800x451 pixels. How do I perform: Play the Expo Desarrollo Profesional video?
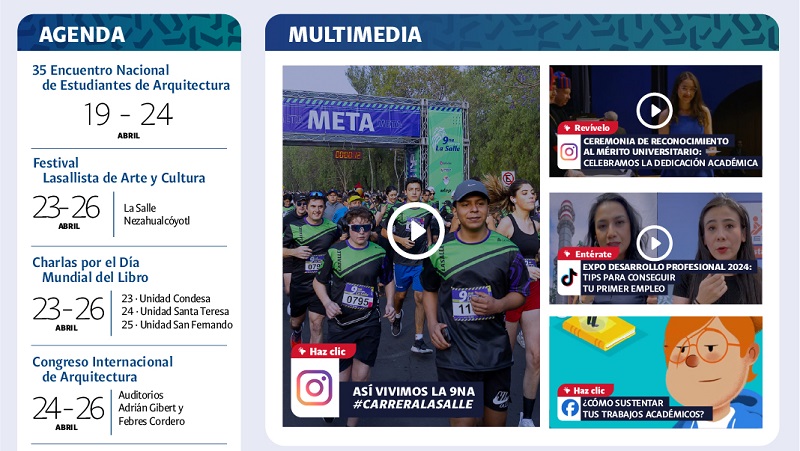tap(654, 242)
